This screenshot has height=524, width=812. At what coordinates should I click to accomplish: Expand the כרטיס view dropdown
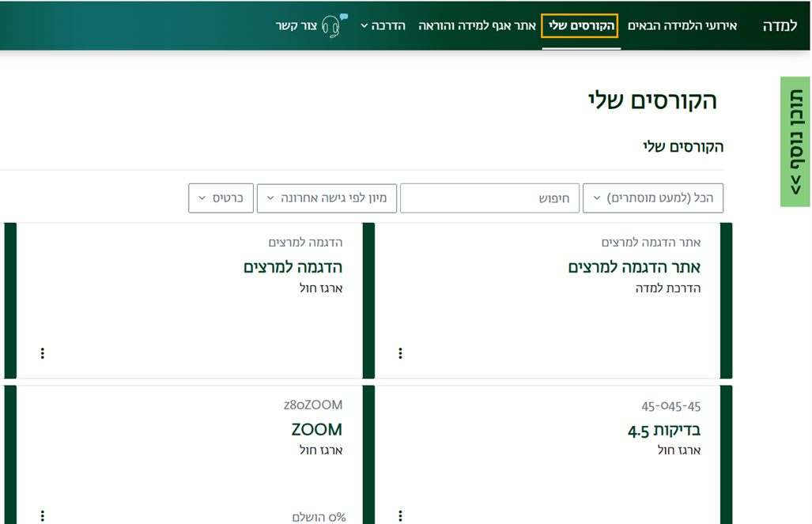point(221,198)
